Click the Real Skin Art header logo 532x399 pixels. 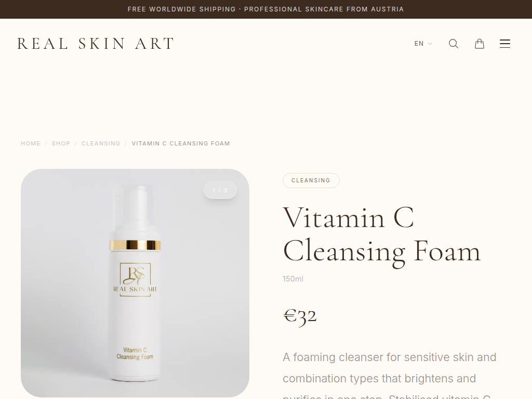click(x=96, y=44)
